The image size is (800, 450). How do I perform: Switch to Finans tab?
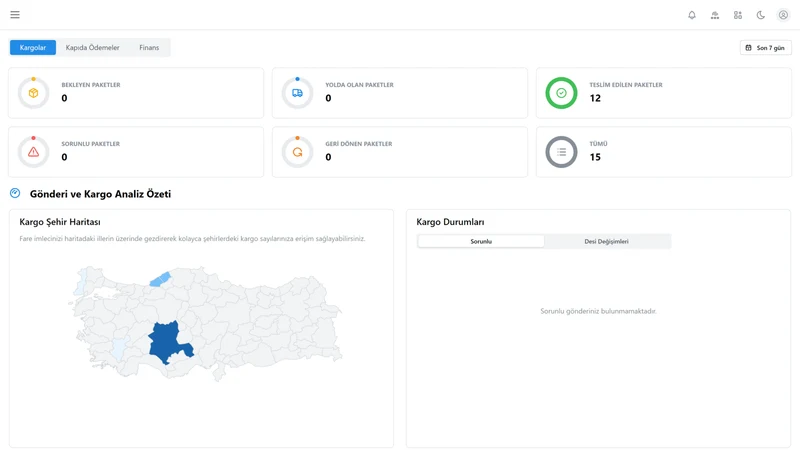(x=149, y=47)
